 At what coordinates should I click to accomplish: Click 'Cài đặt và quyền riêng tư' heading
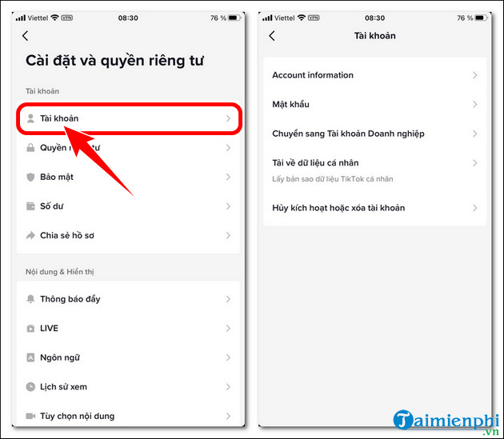(114, 61)
